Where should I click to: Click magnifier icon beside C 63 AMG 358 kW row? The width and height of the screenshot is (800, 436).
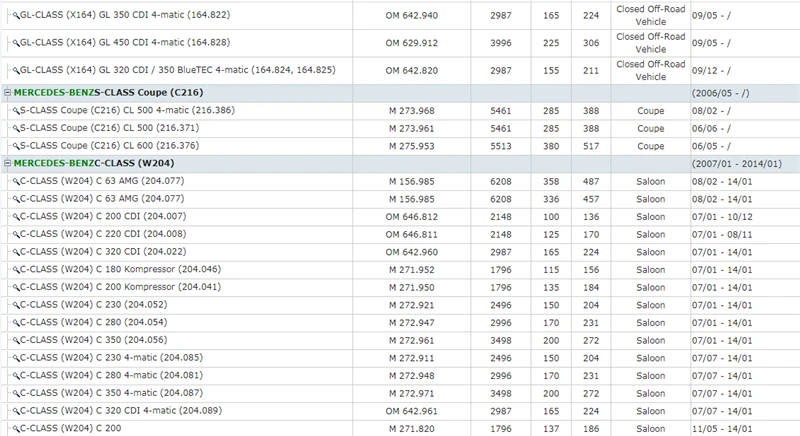[x=16, y=182]
